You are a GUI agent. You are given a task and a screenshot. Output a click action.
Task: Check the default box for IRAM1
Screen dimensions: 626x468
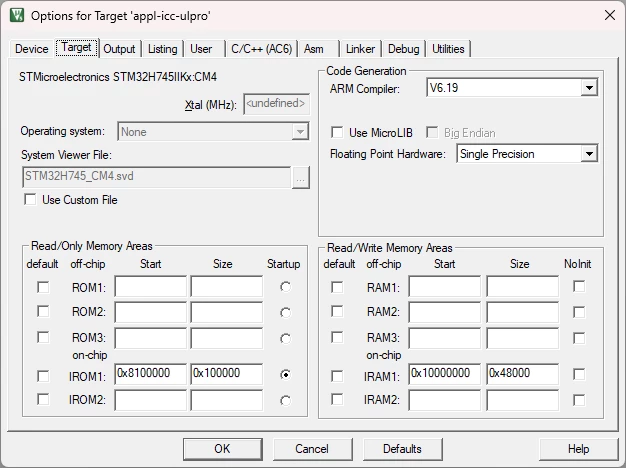[337, 376]
